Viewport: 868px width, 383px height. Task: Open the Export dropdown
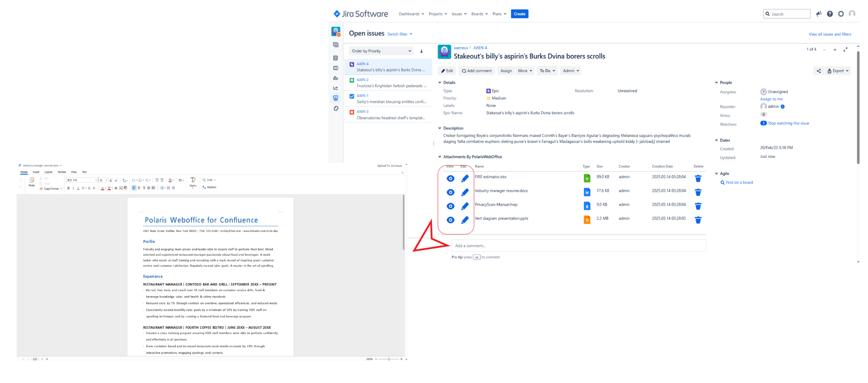[838, 71]
